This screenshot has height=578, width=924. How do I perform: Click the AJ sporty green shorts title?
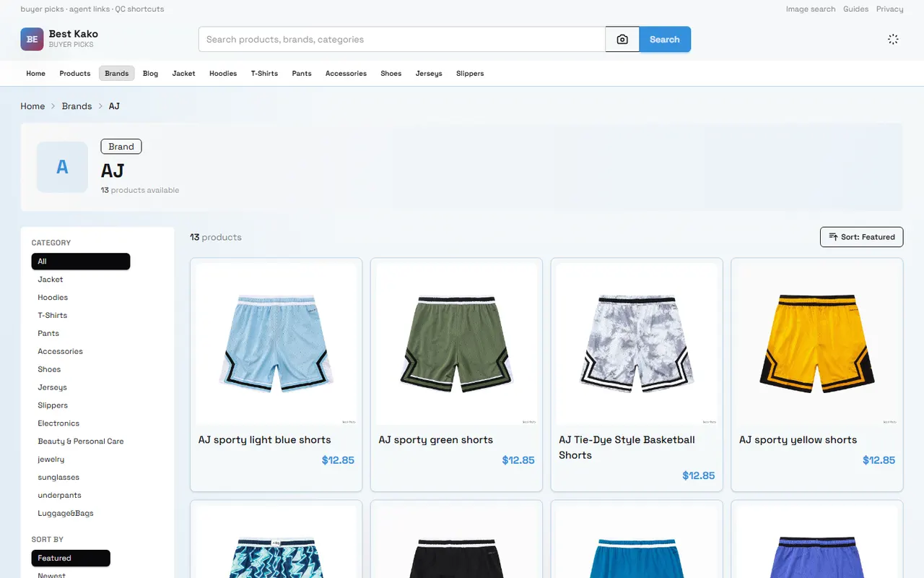(436, 440)
